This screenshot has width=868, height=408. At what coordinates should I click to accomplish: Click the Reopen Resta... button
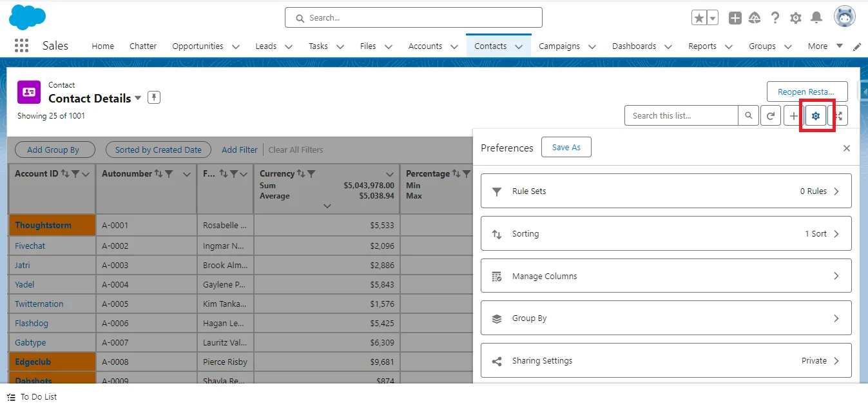click(807, 91)
